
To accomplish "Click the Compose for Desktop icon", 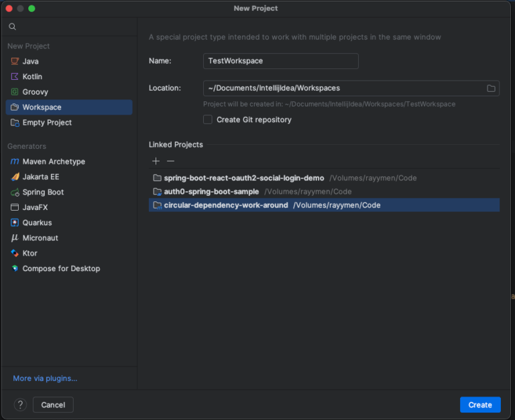I will tap(15, 268).
